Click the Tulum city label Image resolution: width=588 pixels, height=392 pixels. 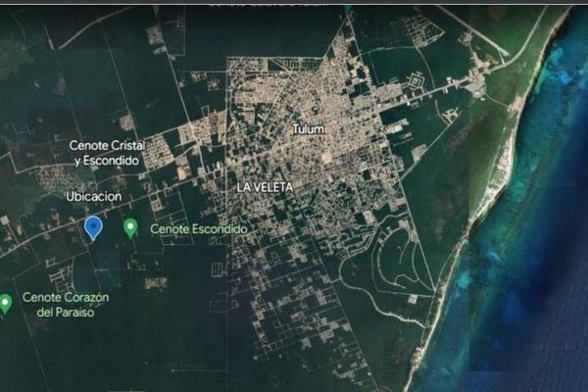[308, 129]
